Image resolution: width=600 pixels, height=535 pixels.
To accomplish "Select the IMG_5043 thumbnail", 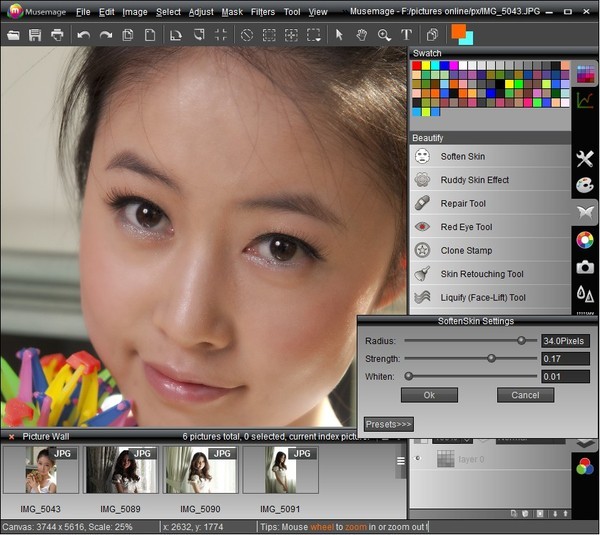I will pos(41,470).
